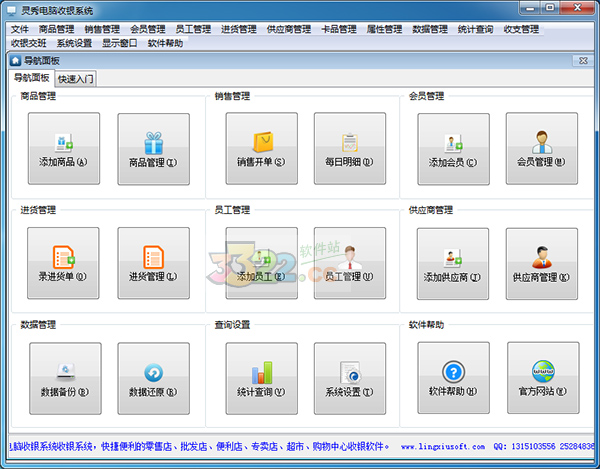Open the 收银交班 menu

click(x=29, y=43)
